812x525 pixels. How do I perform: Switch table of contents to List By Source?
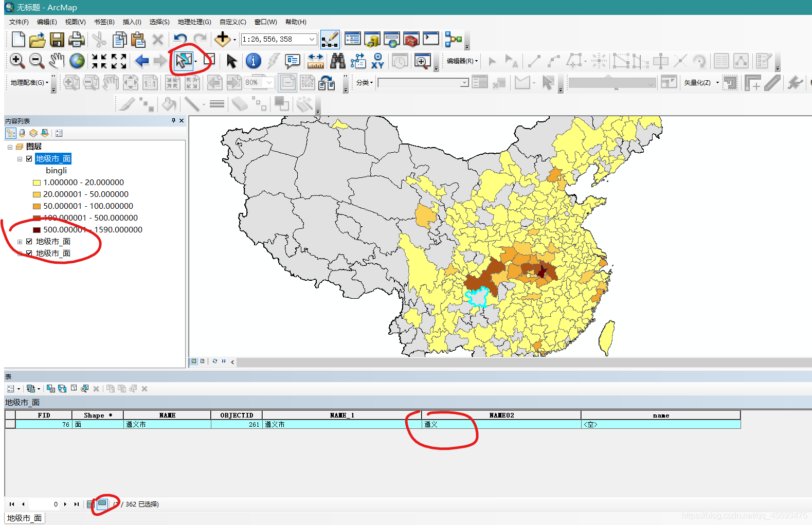(x=22, y=133)
